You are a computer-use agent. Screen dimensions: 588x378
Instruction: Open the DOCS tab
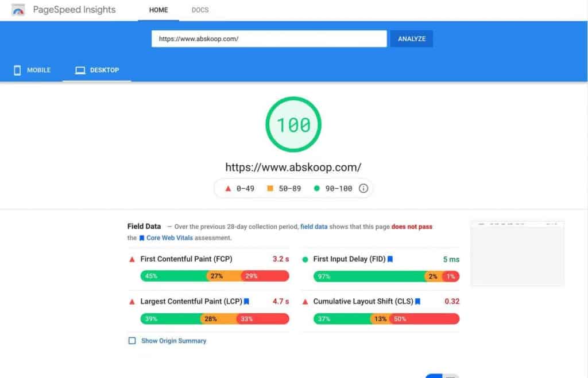pos(200,10)
